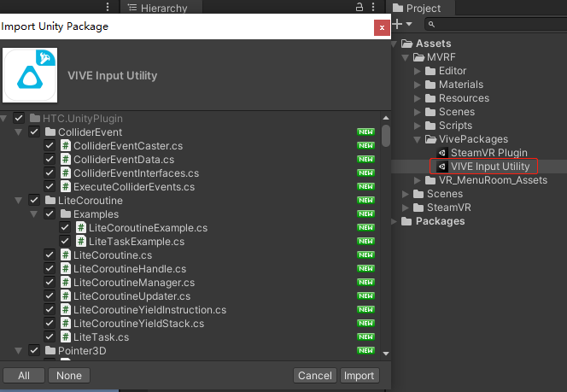Collapse the MVRF folder in Project
This screenshot has width=567, height=392.
point(406,57)
